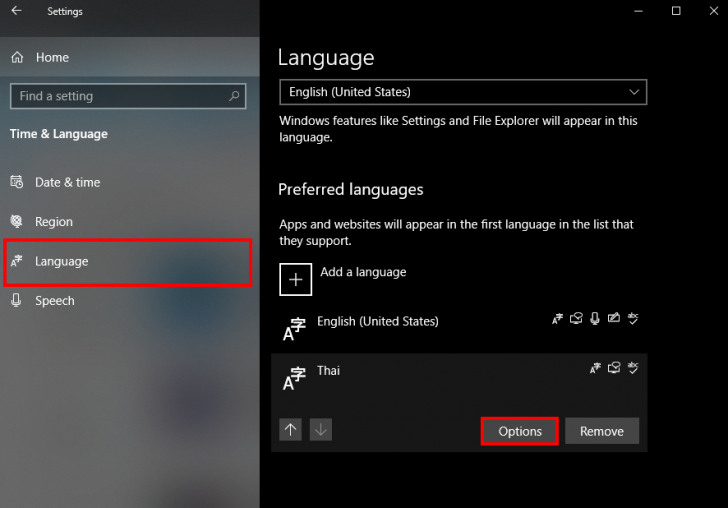Click the Language sidebar icon
Screen dimensions: 728x508
(x=17, y=261)
